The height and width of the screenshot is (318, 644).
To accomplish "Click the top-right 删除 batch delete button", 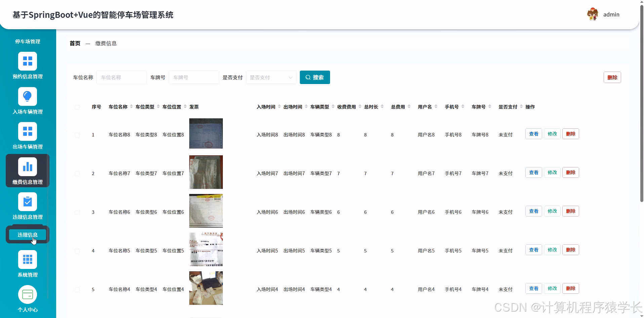I will pos(612,77).
